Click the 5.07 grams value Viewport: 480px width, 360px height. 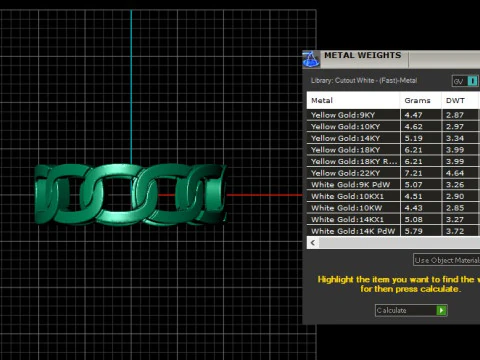coord(413,185)
